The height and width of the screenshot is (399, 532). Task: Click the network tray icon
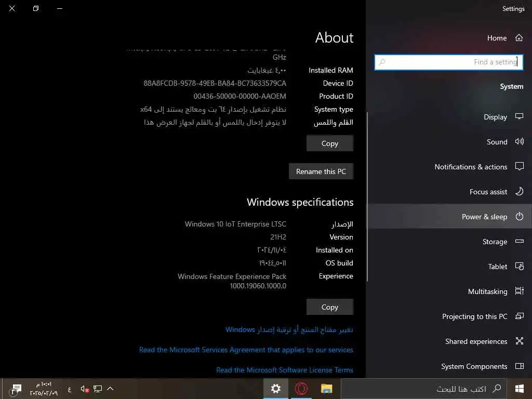98,389
